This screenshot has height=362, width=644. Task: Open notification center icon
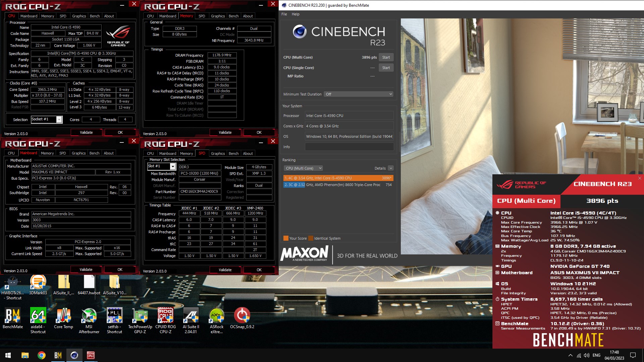(633, 355)
